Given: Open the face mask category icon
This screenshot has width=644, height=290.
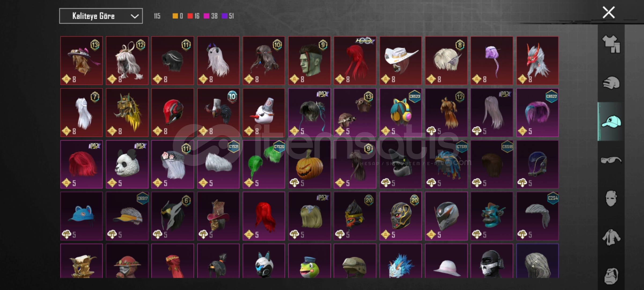Looking at the screenshot, I should coord(611,198).
